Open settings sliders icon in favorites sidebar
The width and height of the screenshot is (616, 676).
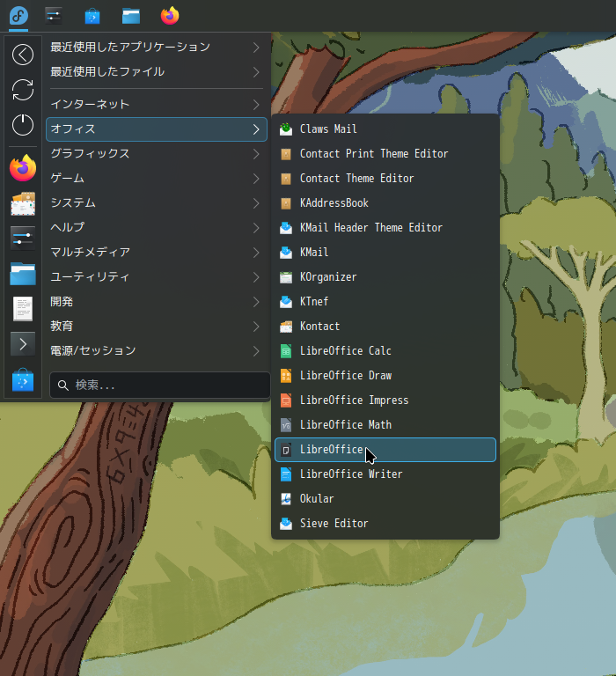pyautogui.click(x=23, y=239)
